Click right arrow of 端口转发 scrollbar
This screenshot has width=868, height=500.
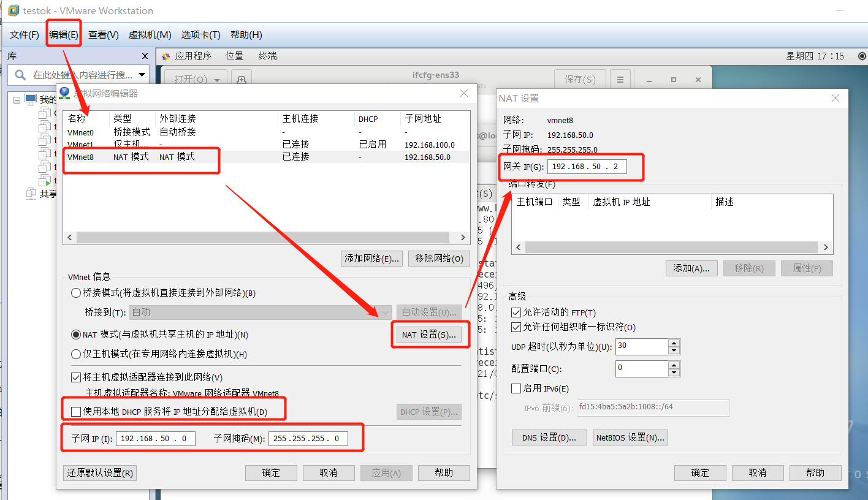[826, 248]
